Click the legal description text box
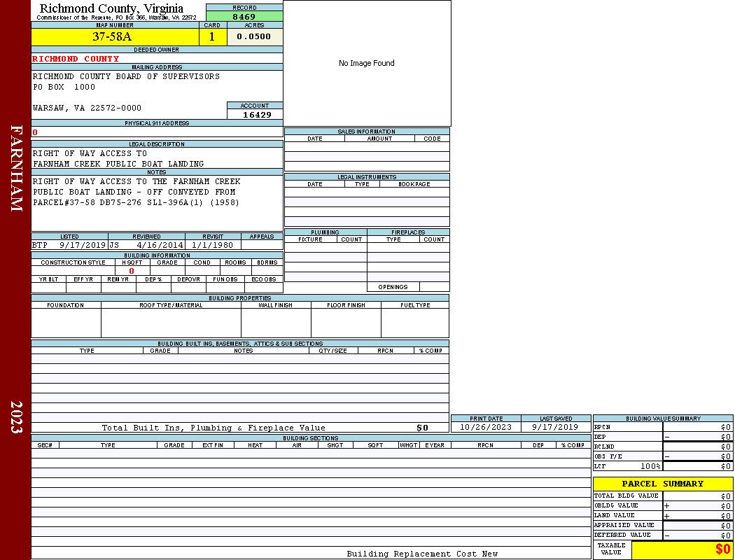 (x=157, y=158)
